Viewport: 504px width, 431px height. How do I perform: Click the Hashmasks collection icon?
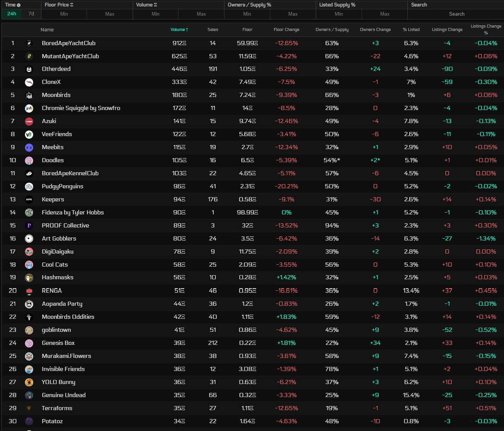click(29, 277)
